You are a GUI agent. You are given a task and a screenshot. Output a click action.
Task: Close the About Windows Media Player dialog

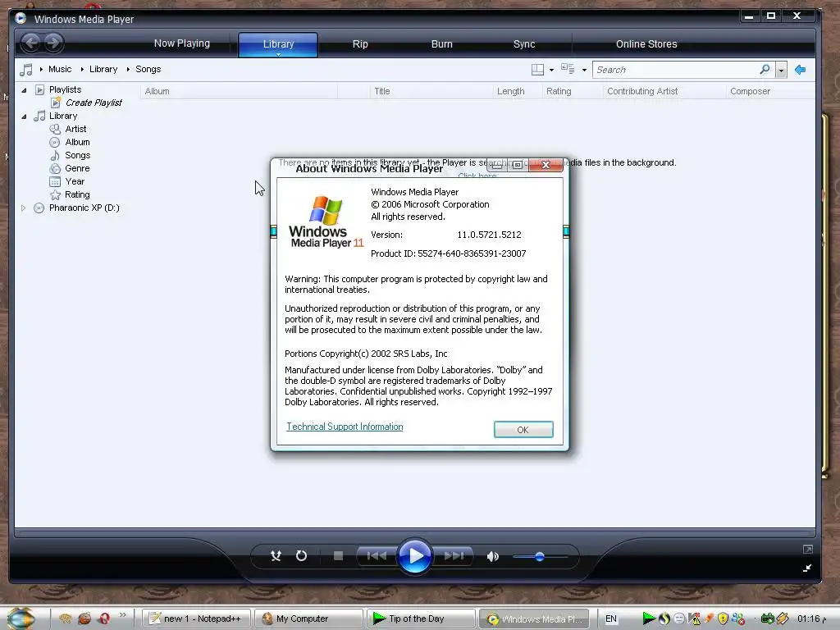pyautogui.click(x=546, y=165)
